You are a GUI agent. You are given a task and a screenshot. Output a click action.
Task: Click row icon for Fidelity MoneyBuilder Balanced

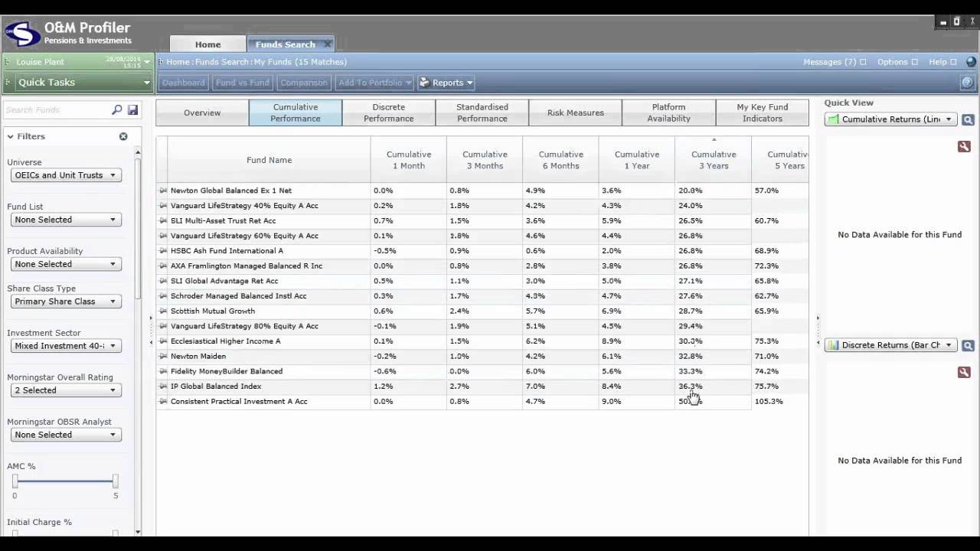[x=162, y=371]
